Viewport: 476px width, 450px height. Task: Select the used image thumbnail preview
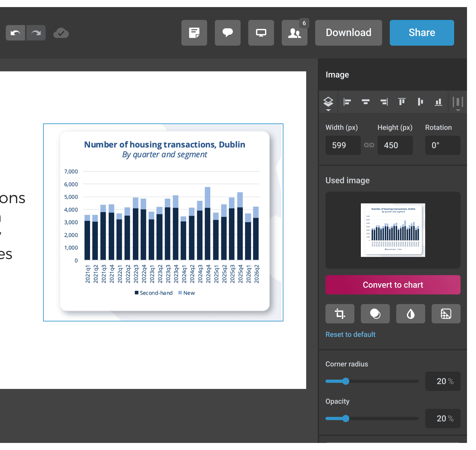[x=393, y=230]
